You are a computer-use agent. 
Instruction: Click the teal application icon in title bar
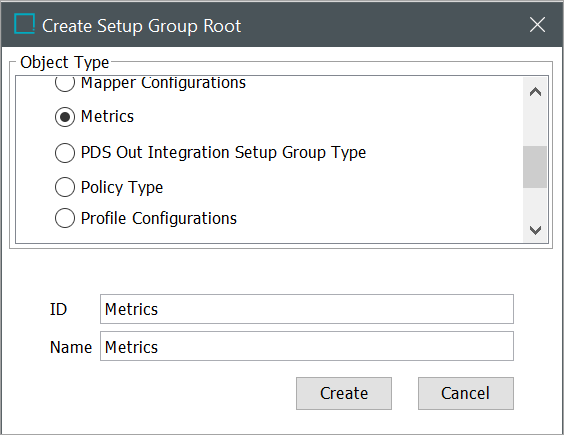[24, 24]
